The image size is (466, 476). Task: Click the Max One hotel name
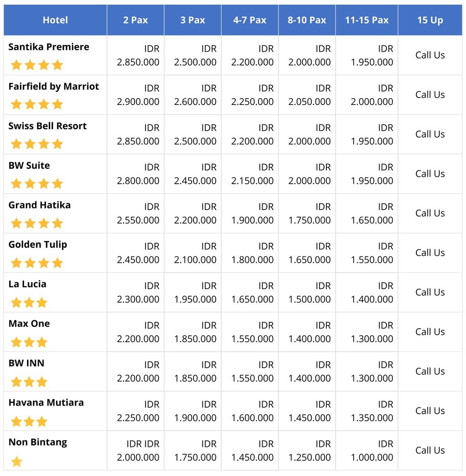pos(29,323)
